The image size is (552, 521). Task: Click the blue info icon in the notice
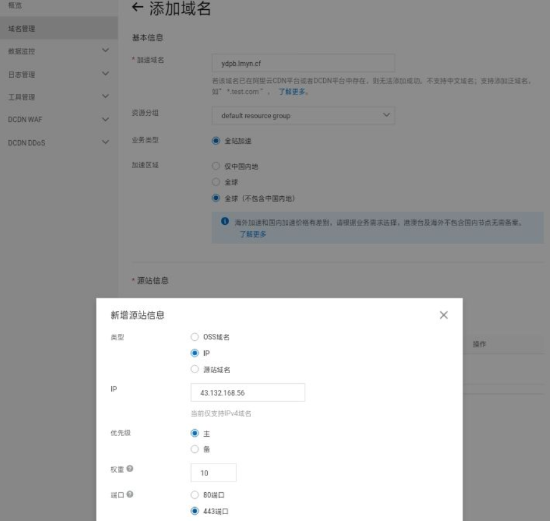[225, 221]
